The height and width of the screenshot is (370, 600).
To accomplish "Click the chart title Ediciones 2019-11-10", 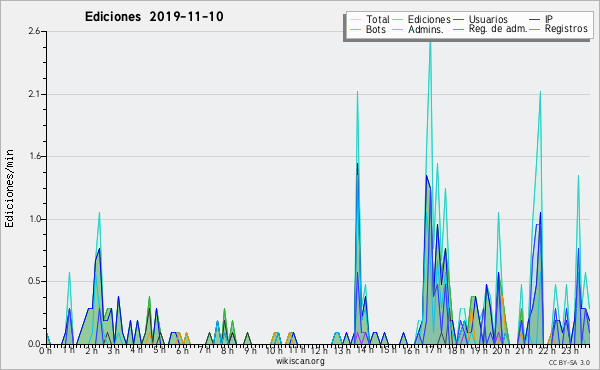I will point(154,17).
